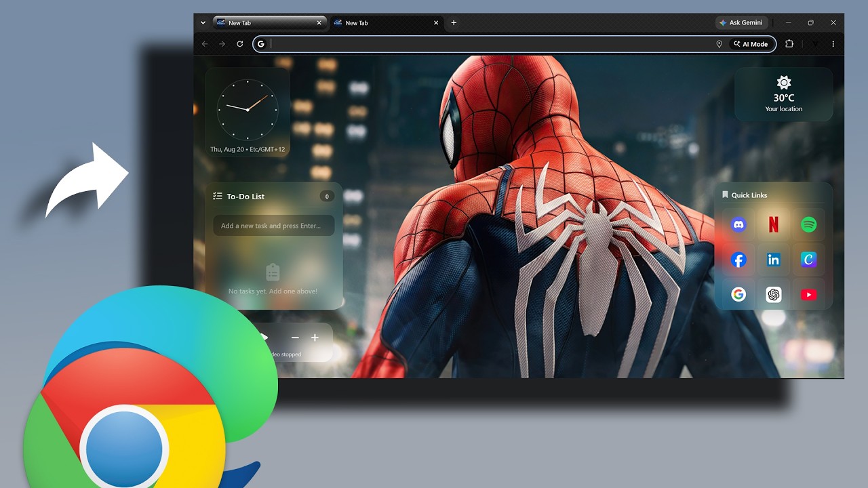This screenshot has height=488, width=868.
Task: Close the first New Tab
Action: (x=319, y=23)
